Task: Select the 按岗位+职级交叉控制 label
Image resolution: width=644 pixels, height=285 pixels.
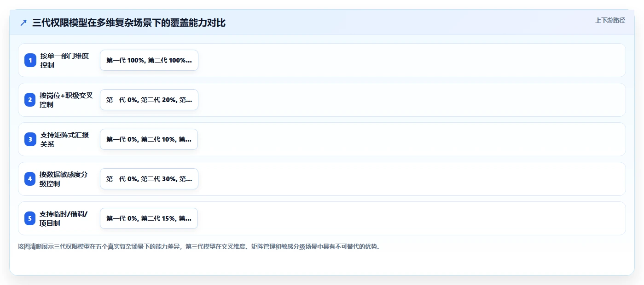Action: click(66, 100)
